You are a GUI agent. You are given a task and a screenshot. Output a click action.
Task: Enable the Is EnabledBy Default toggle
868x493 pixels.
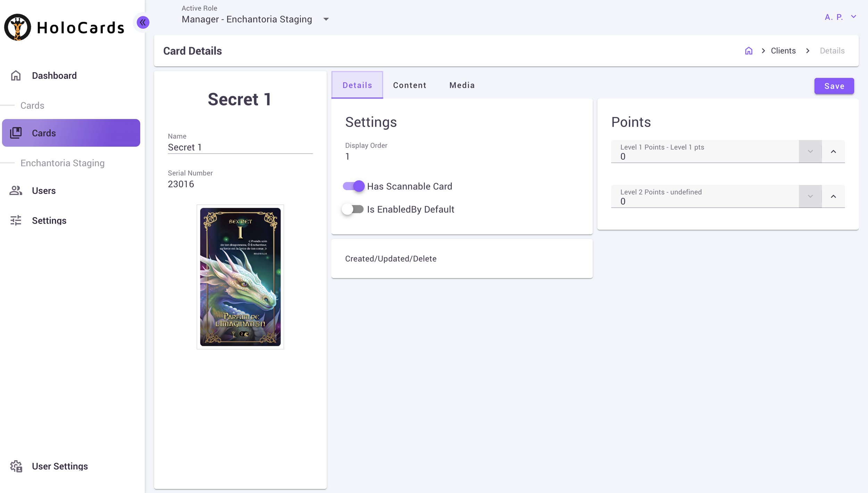(352, 209)
